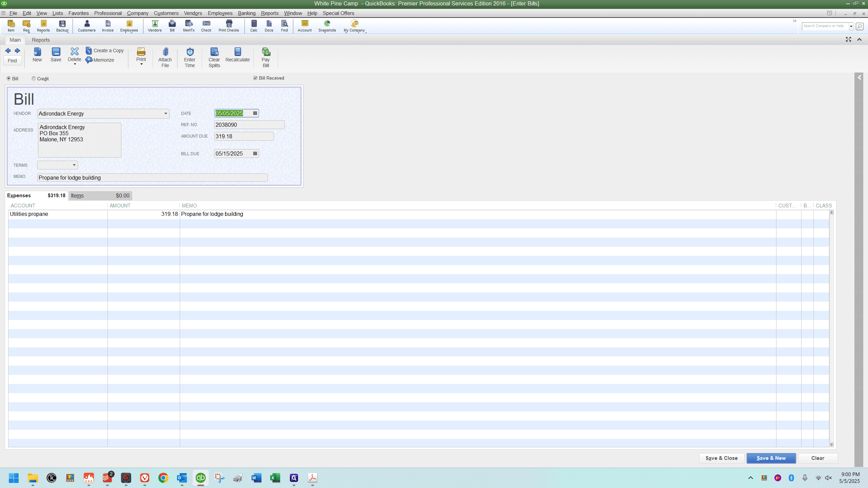Select the Expenses tab
This screenshot has width=868, height=488.
tap(36, 196)
